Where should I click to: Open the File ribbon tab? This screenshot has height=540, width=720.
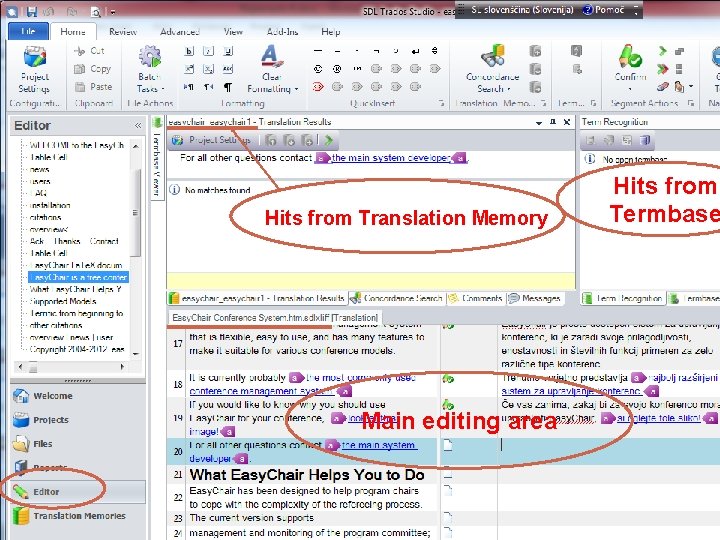(28, 31)
